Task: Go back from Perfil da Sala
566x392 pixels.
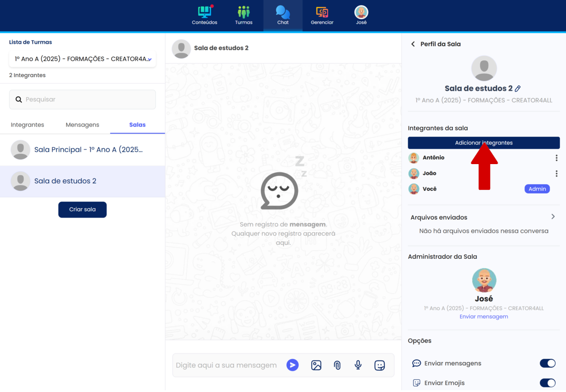Action: pos(413,44)
